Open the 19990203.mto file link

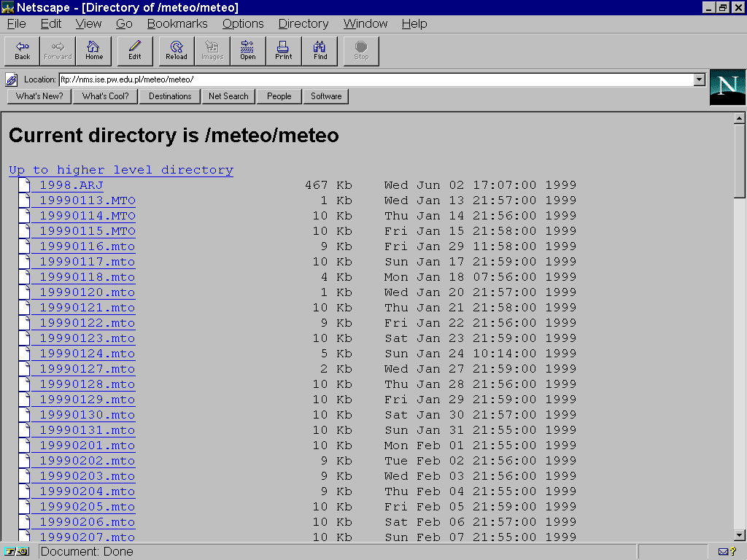pyautogui.click(x=88, y=475)
